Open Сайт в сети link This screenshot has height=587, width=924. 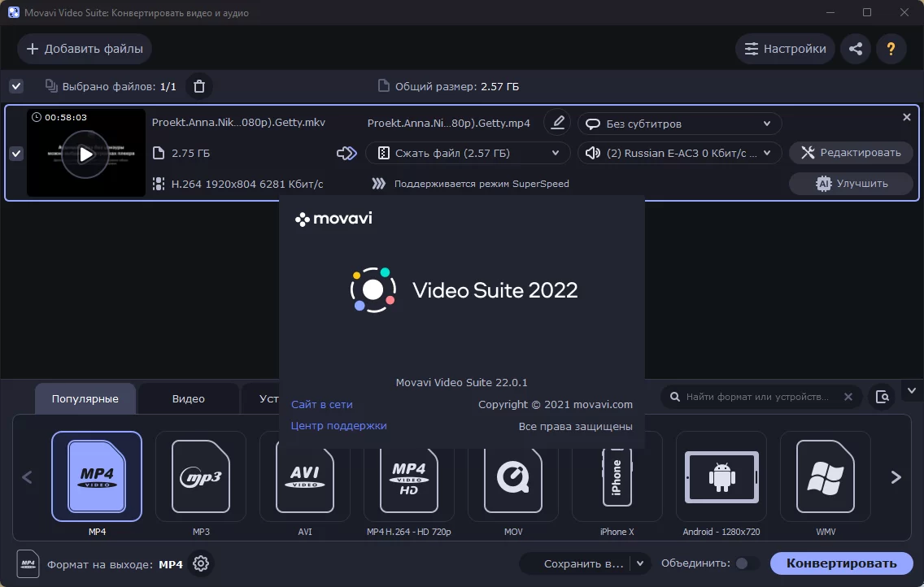point(322,405)
